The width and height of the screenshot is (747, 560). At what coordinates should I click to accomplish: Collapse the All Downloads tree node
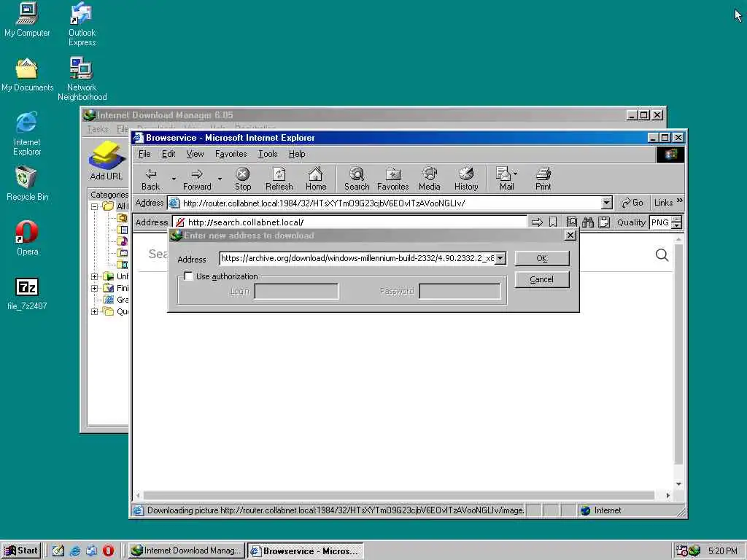[x=94, y=206]
